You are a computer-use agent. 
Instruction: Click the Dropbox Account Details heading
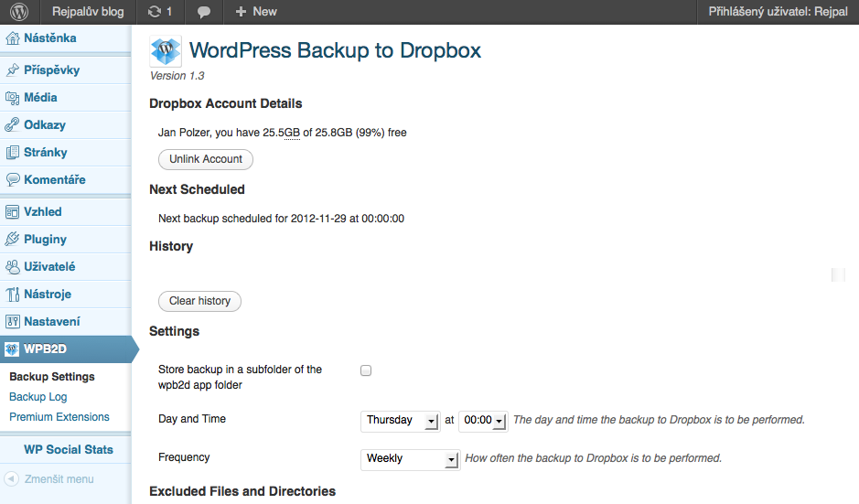pyautogui.click(x=226, y=104)
